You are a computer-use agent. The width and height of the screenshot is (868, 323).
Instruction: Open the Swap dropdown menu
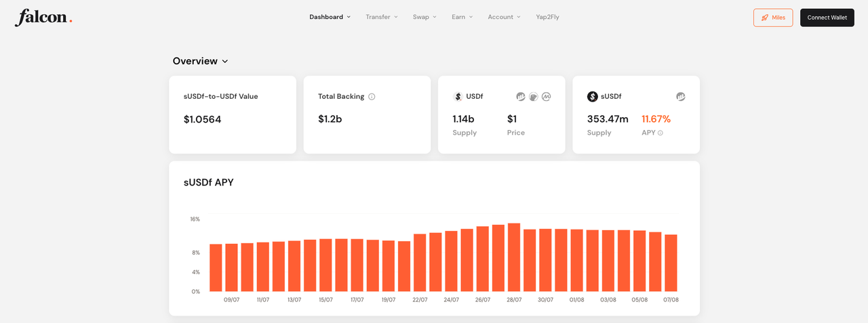[425, 17]
